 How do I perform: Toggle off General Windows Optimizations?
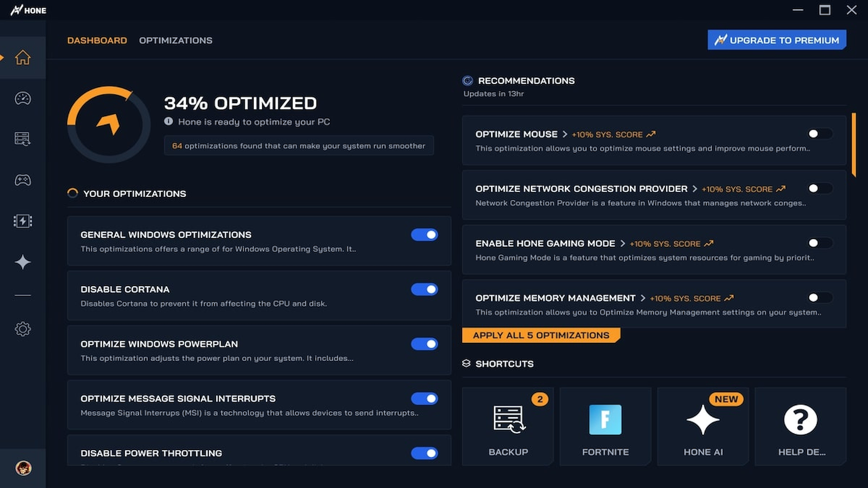coord(424,235)
